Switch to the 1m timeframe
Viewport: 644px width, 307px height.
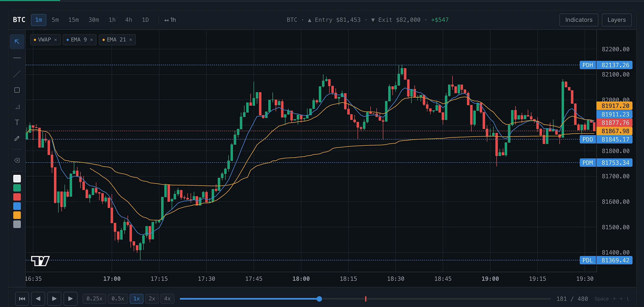tap(39, 20)
